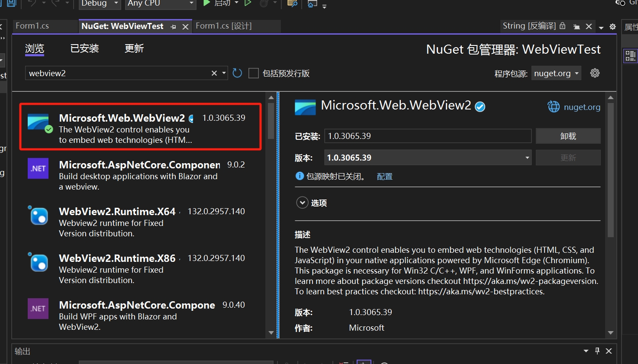This screenshot has height=364, width=638.
Task: Open the nuget.org package source dropdown
Action: pyautogui.click(x=557, y=73)
